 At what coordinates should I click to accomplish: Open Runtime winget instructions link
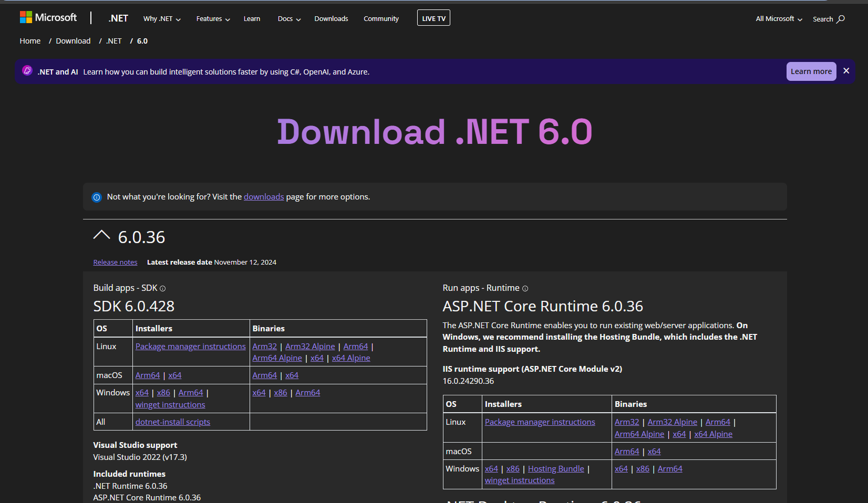pyautogui.click(x=520, y=480)
